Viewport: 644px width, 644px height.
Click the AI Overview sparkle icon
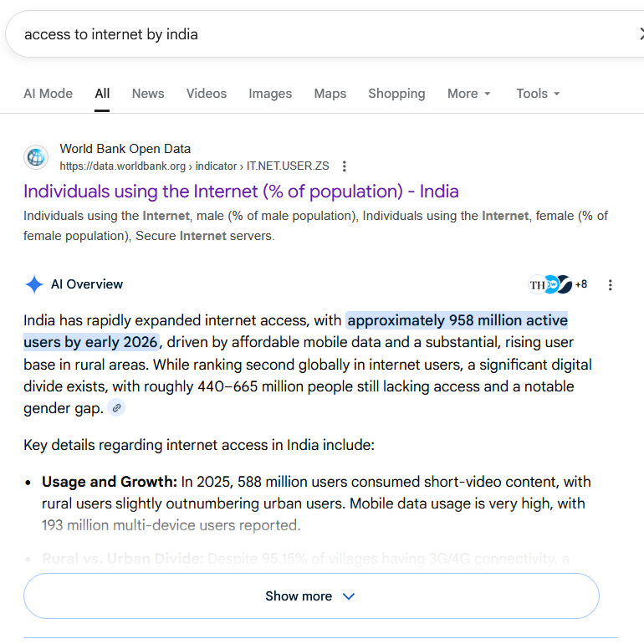(34, 285)
